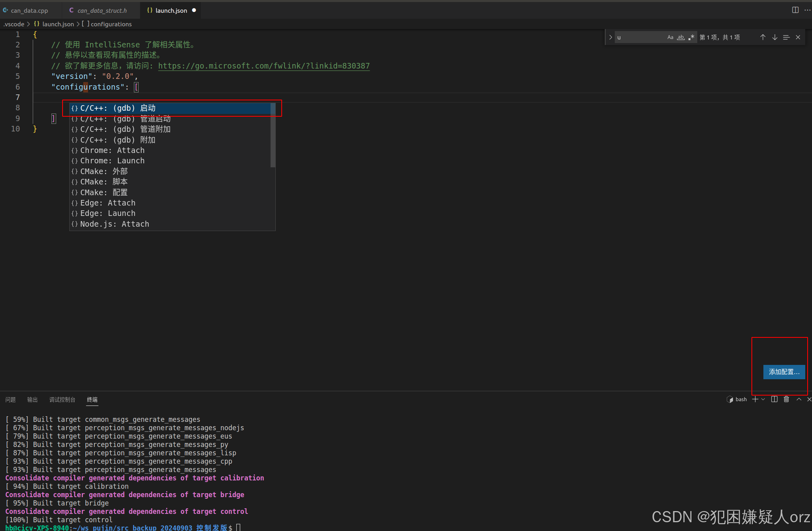Kill the bash terminal with trash icon
This screenshot has width=812, height=531.
click(786, 399)
